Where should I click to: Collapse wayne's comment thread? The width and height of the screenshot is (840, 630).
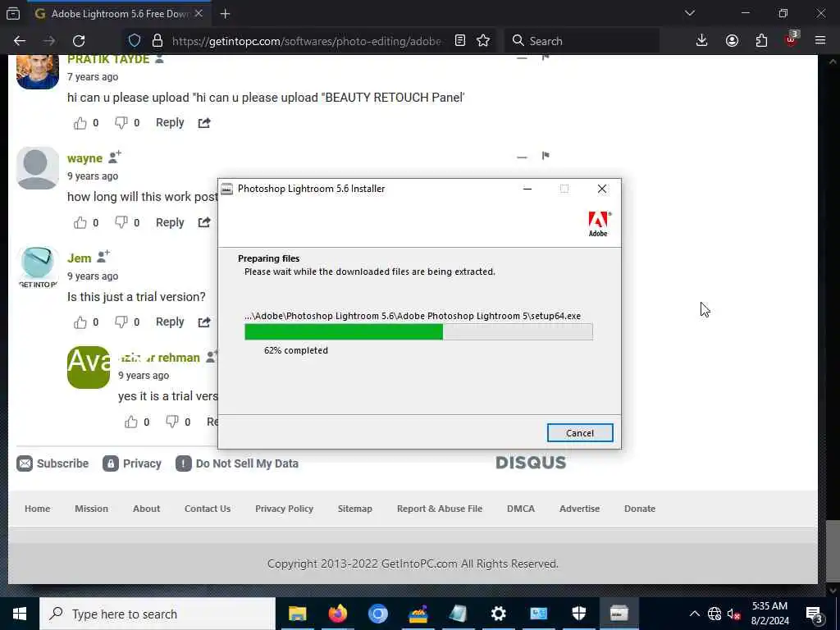tap(522, 157)
